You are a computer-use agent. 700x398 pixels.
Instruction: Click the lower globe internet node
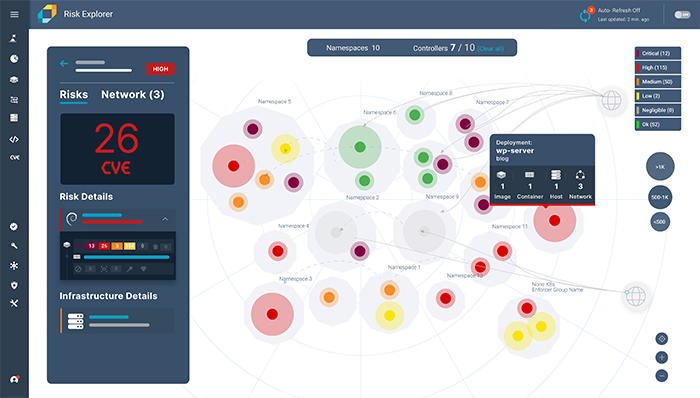coord(636,296)
